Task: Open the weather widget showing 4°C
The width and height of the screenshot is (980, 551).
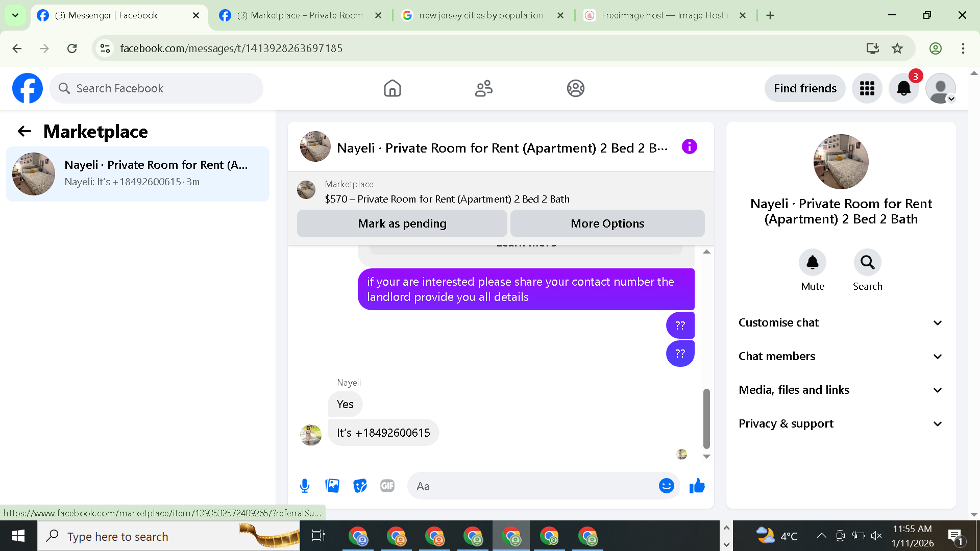Action: 776,536
